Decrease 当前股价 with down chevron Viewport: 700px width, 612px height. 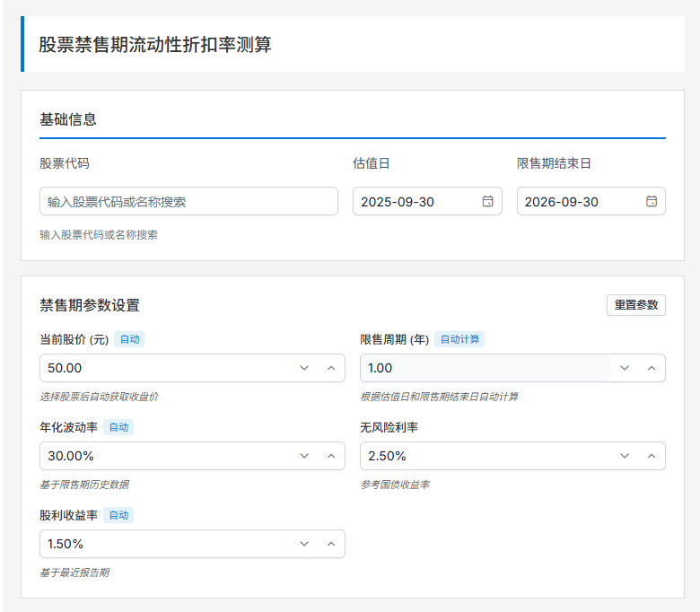(304, 368)
